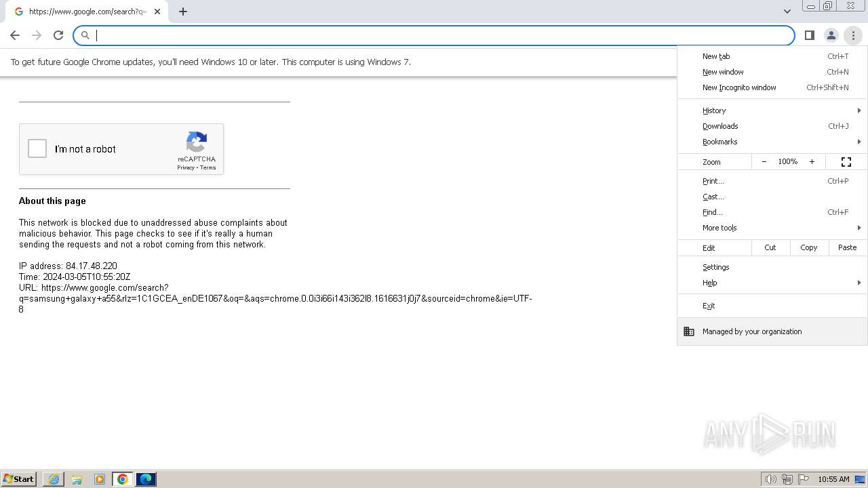The width and height of the screenshot is (868, 488).
Task: Choose New Incognito window
Action: (x=772, y=87)
